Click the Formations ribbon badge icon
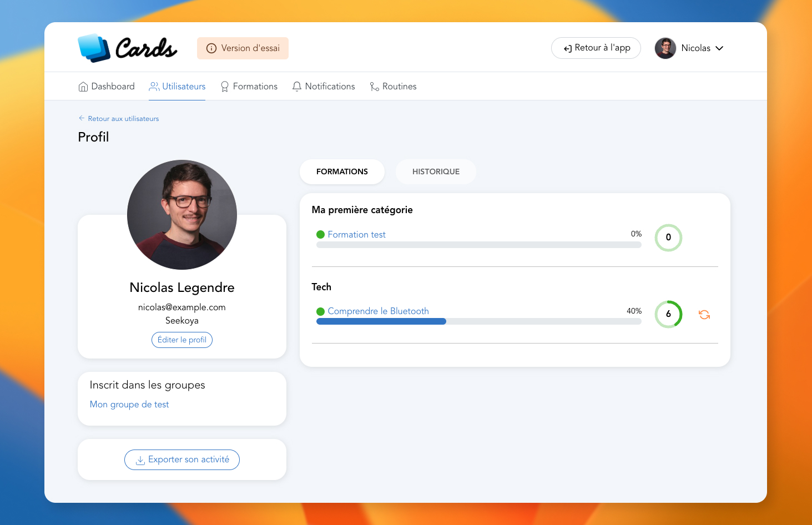The width and height of the screenshot is (812, 525). pyautogui.click(x=225, y=87)
